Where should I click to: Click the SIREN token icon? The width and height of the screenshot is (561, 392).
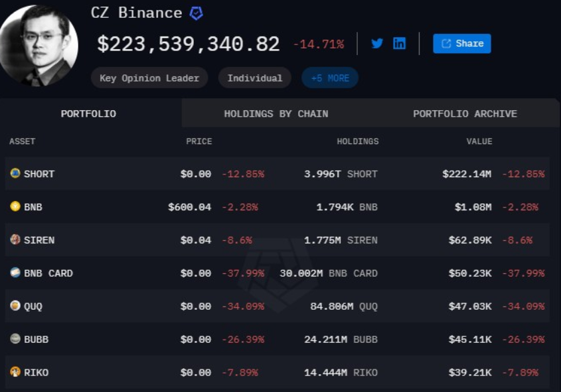15,239
